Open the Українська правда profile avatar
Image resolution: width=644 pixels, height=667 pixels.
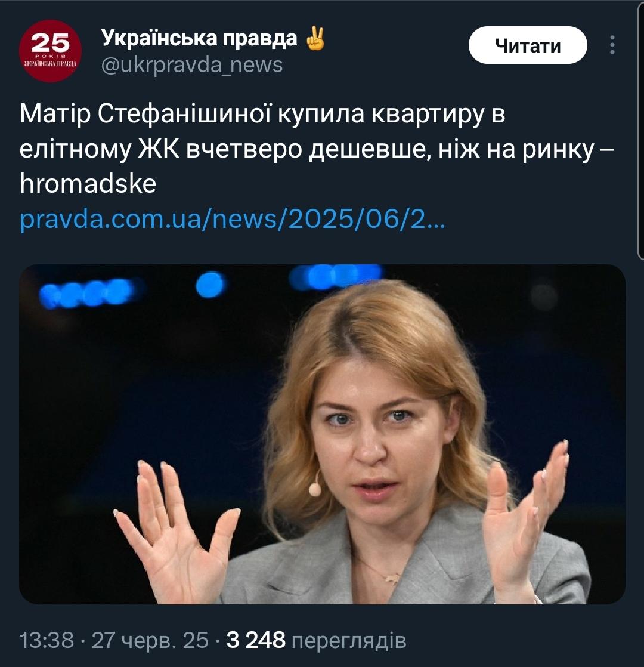(50, 51)
